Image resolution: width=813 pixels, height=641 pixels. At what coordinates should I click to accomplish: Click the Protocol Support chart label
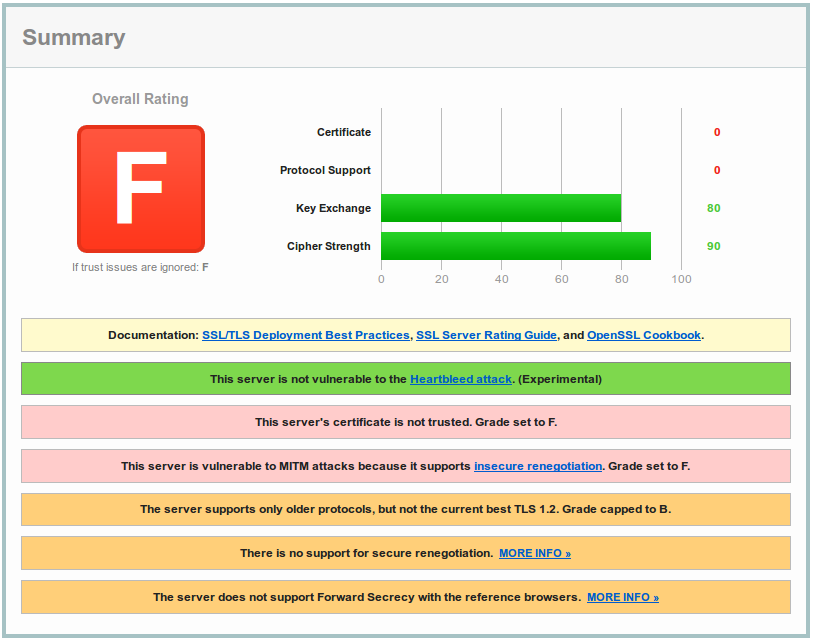[325, 170]
